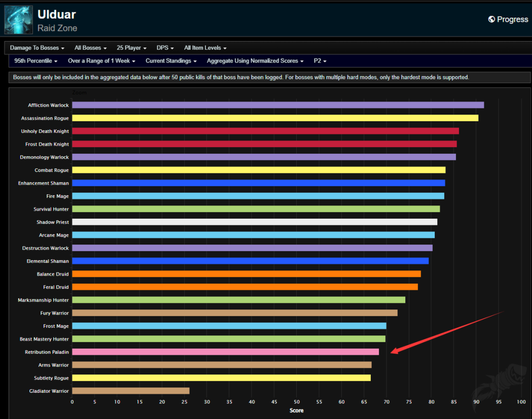Open the 25 Player size dropdown
The width and height of the screenshot is (532, 419).
(131, 48)
